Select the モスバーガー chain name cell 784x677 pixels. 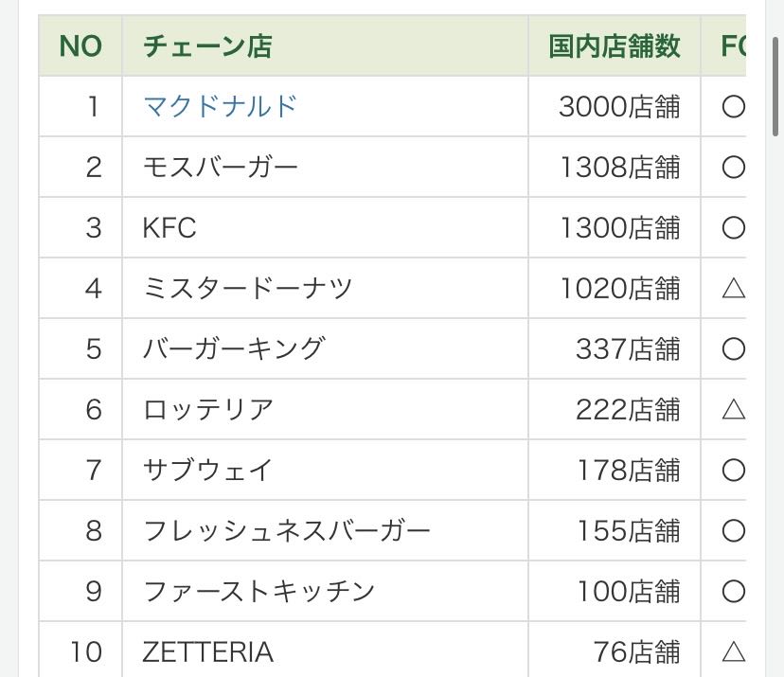point(221,168)
